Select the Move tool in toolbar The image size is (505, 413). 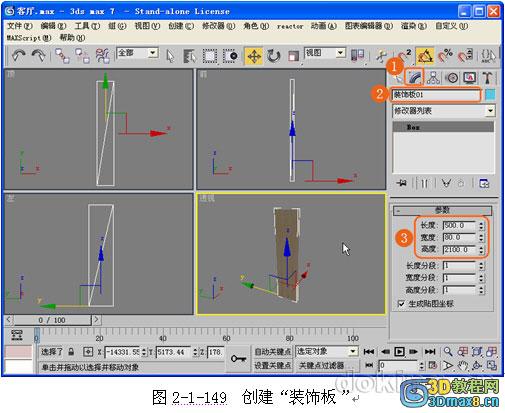(254, 56)
